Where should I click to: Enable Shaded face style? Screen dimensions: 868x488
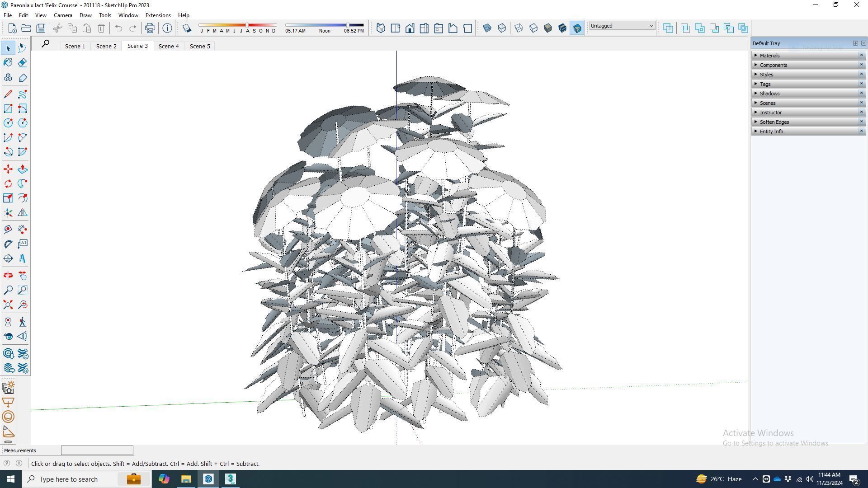548,28
